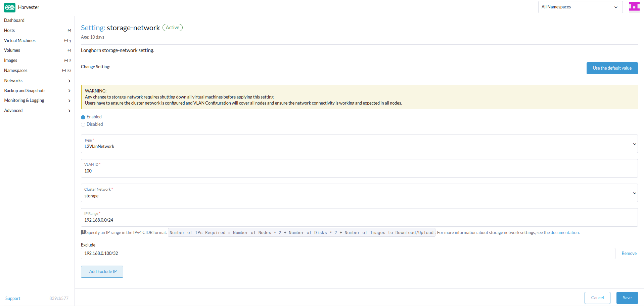Click the Harvester logo icon
644x306 pixels.
pos(10,7)
